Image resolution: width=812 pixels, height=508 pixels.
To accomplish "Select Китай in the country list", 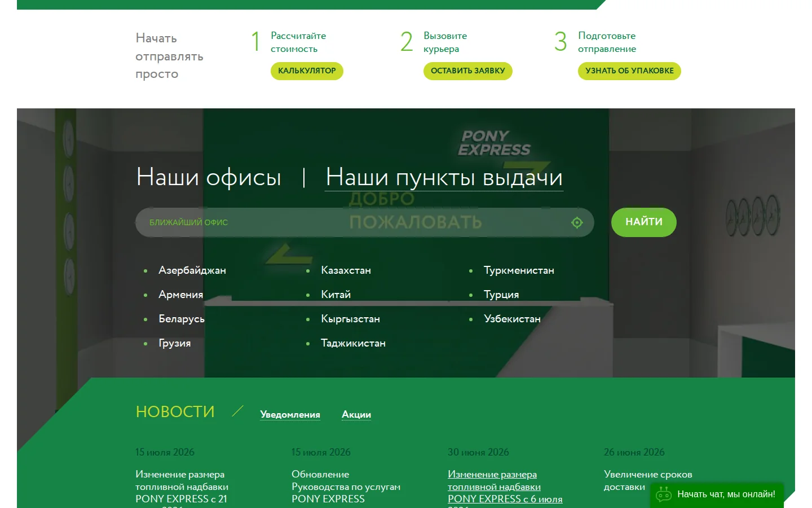I will pos(336,295).
